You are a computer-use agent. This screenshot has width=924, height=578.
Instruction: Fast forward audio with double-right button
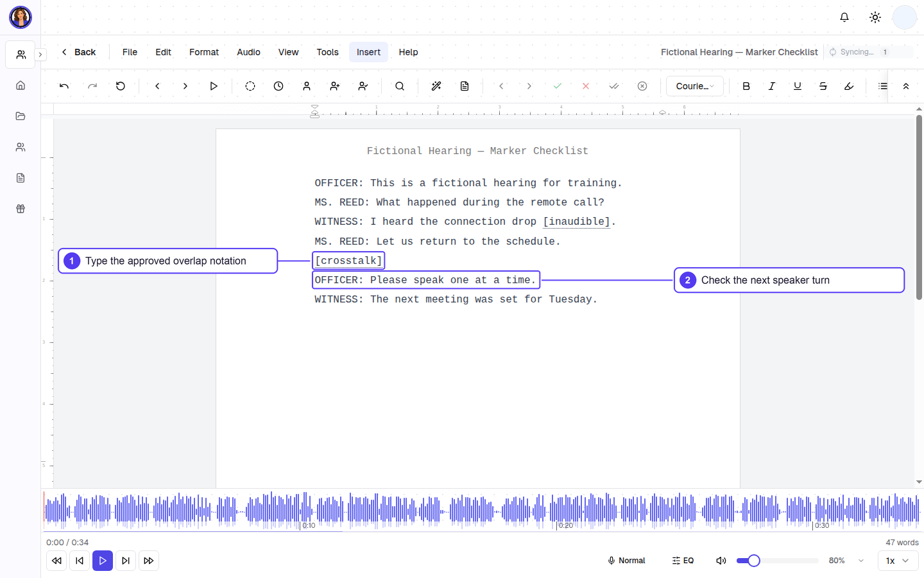click(x=149, y=561)
